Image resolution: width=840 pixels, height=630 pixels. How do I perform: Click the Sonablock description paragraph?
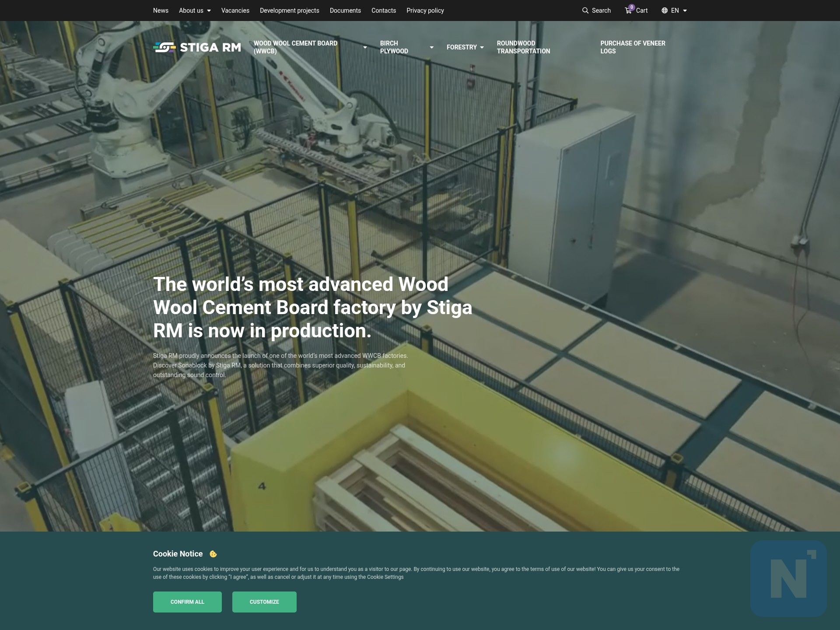point(280,365)
